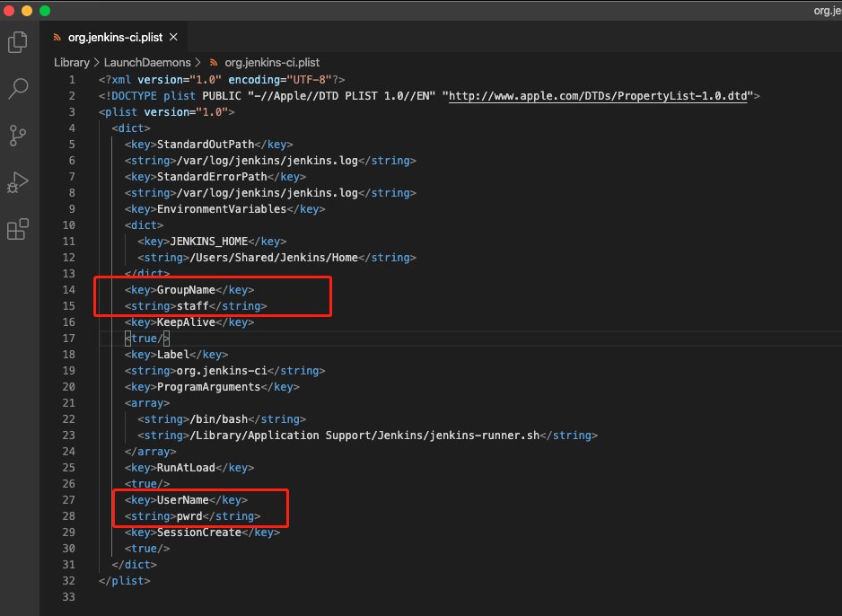The image size is (842, 616).
Task: Open the Source Control view
Action: [18, 136]
